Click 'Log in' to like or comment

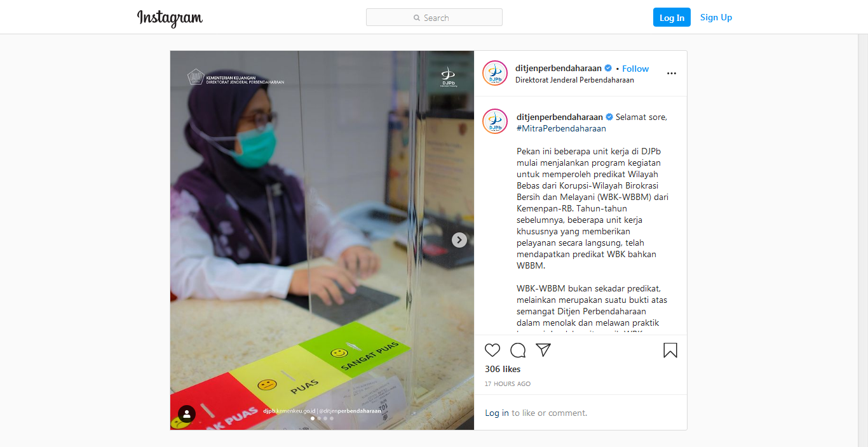coord(497,413)
